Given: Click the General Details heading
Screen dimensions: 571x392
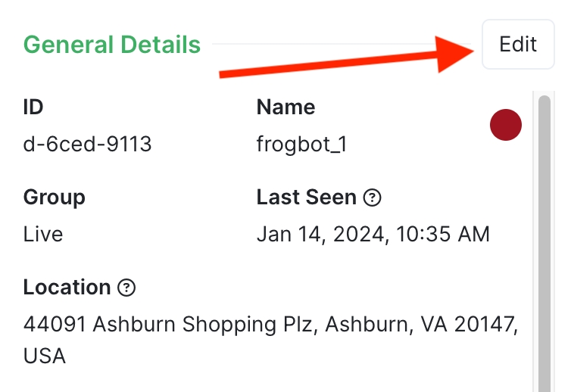Looking at the screenshot, I should 112,45.
